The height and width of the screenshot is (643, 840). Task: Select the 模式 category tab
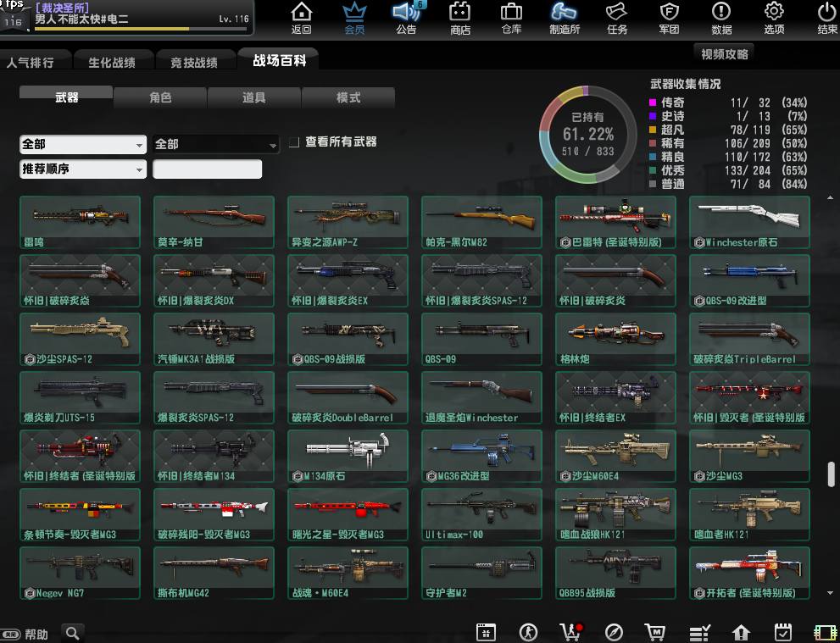pyautogui.click(x=348, y=97)
